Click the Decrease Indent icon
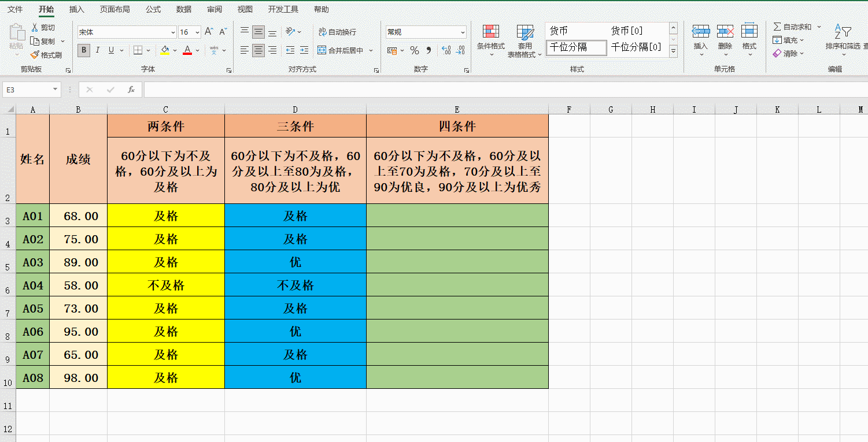The width and height of the screenshot is (868, 442). pos(290,50)
